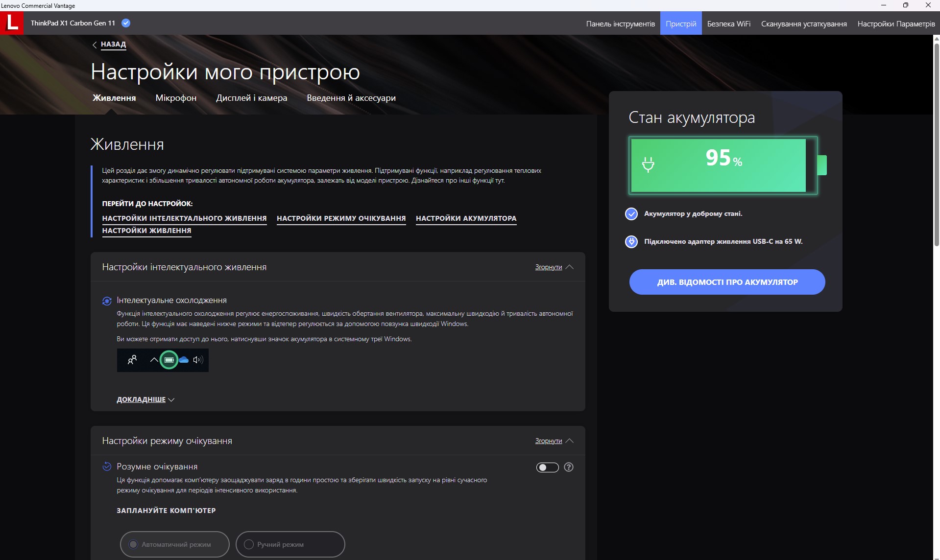This screenshot has width=940, height=560.
Task: Collapse the Настройки режиму очікування section
Action: pyautogui.click(x=554, y=441)
